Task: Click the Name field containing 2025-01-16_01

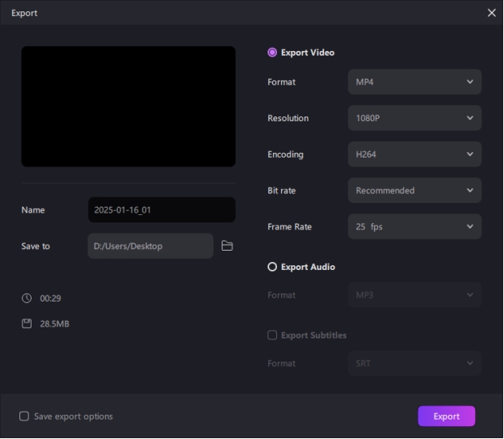Action: [x=162, y=210]
